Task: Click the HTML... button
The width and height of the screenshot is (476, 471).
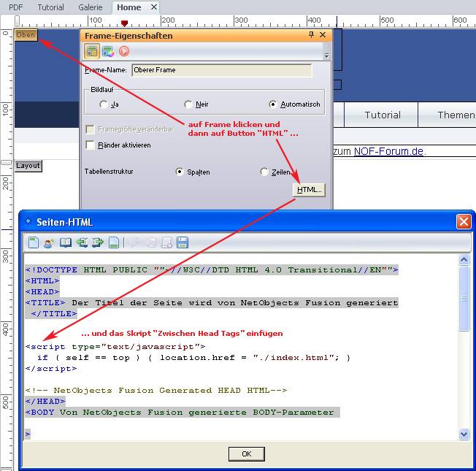Action: [309, 189]
